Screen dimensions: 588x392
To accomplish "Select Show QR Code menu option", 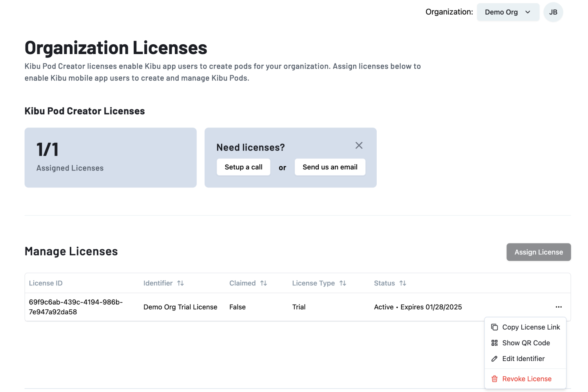I will (x=525, y=343).
